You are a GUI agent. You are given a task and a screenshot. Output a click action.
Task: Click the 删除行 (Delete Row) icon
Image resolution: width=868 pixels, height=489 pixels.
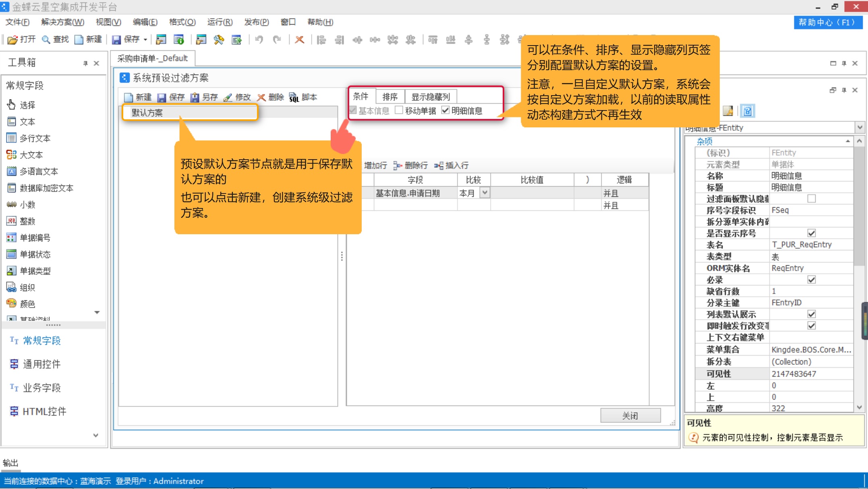[398, 165]
